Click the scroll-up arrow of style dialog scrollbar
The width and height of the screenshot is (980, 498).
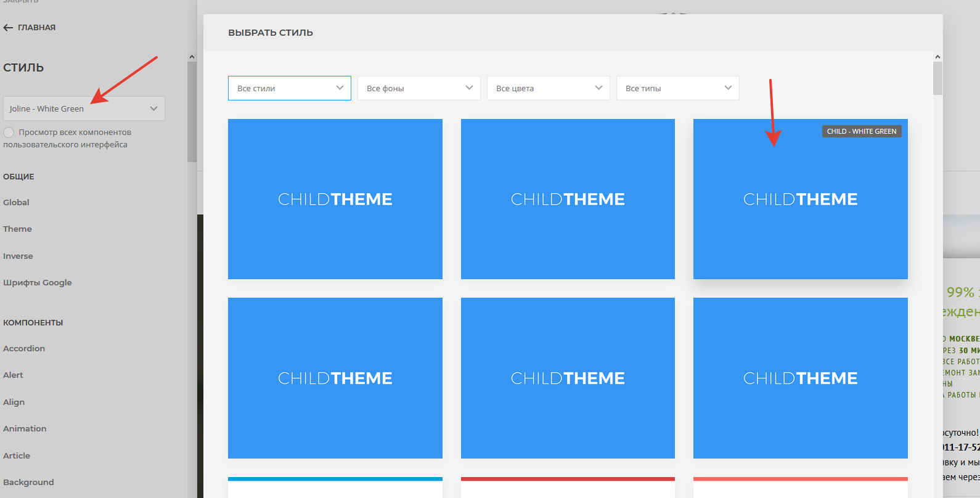click(937, 57)
